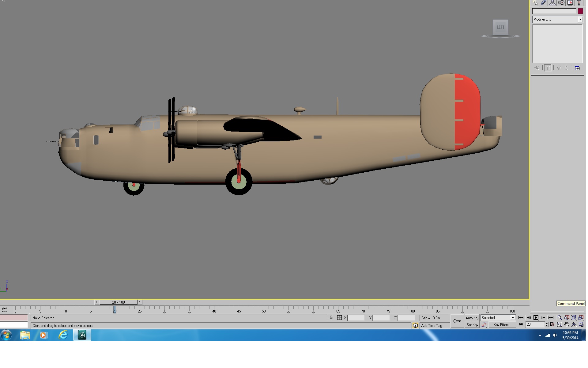588x368 pixels.
Task: Toggle Set Key mode
Action: coord(472,325)
